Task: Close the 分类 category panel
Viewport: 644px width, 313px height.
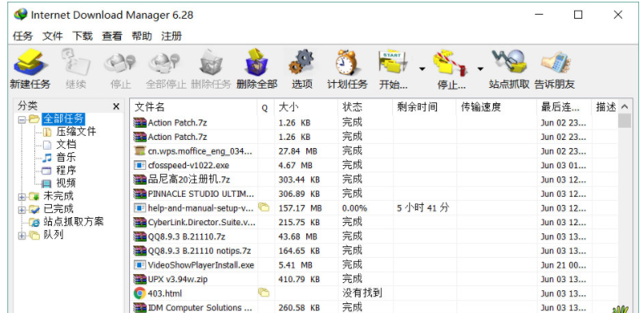Action: pyautogui.click(x=116, y=107)
